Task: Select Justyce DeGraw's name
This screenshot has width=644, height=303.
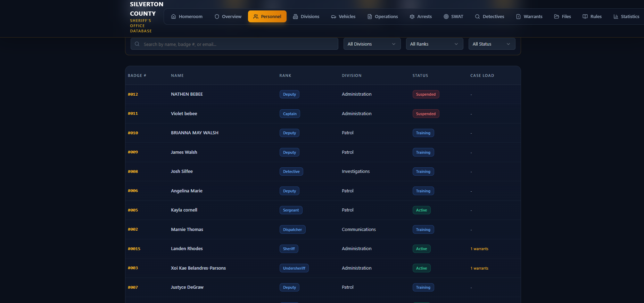Action: [187, 287]
